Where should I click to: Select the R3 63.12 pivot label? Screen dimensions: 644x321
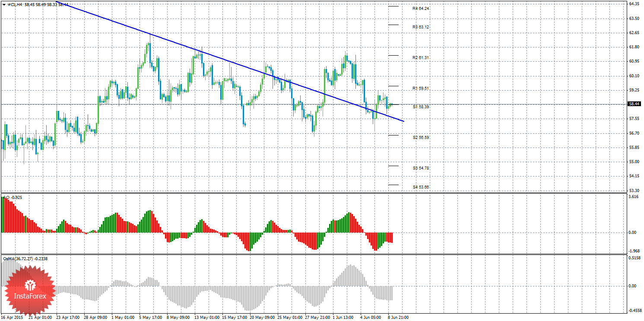click(421, 27)
